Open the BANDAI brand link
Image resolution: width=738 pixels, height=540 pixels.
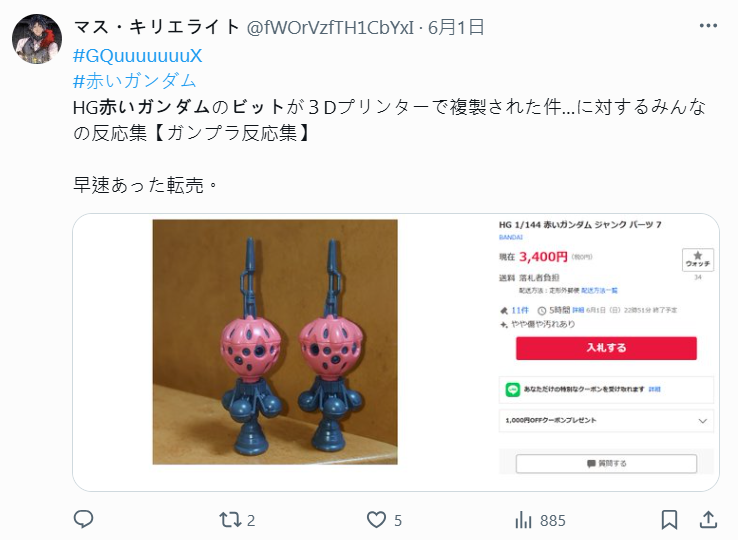coord(511,237)
